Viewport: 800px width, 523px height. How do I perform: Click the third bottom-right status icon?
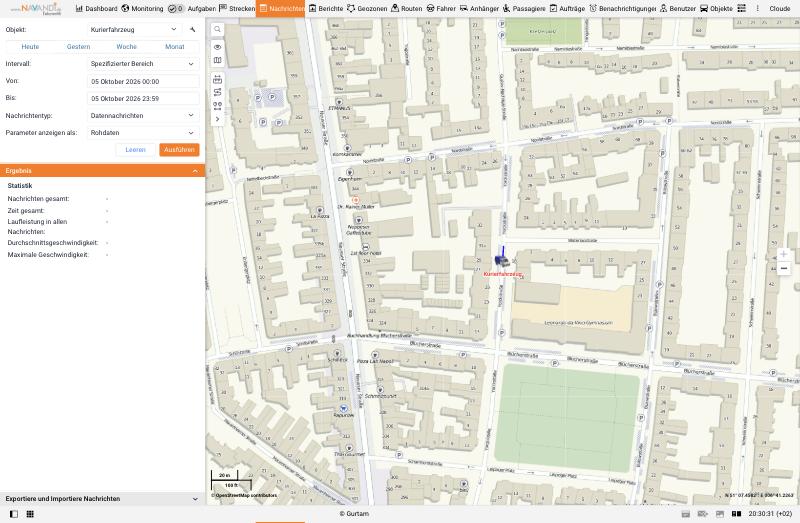pyautogui.click(x=720, y=514)
